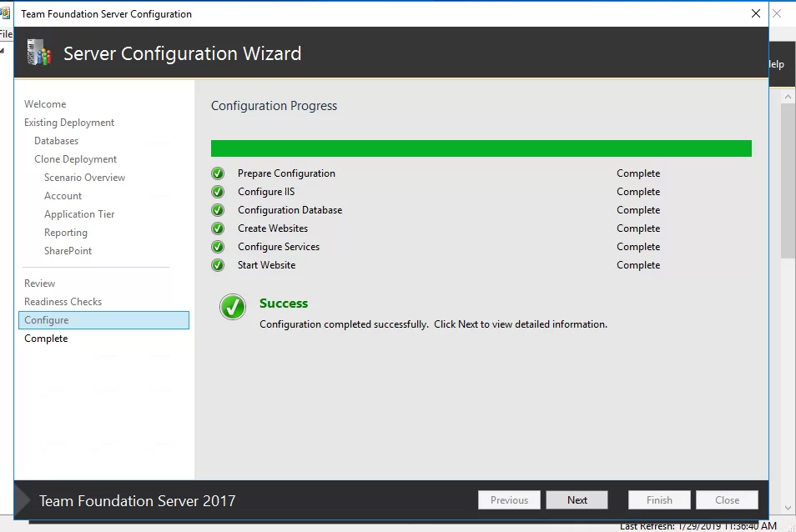
Task: Click the check icon beside Create Websites
Action: [218, 228]
